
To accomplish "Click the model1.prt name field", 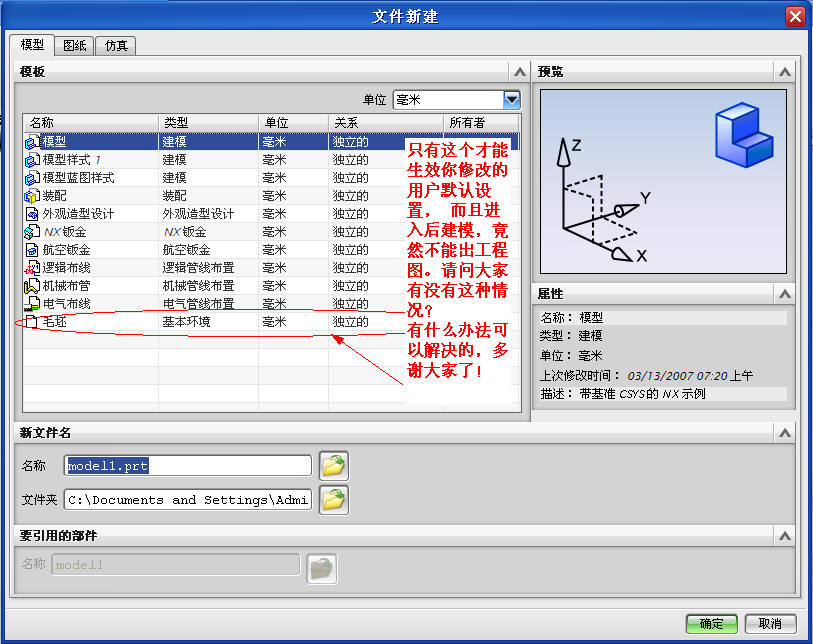I will coord(188,466).
